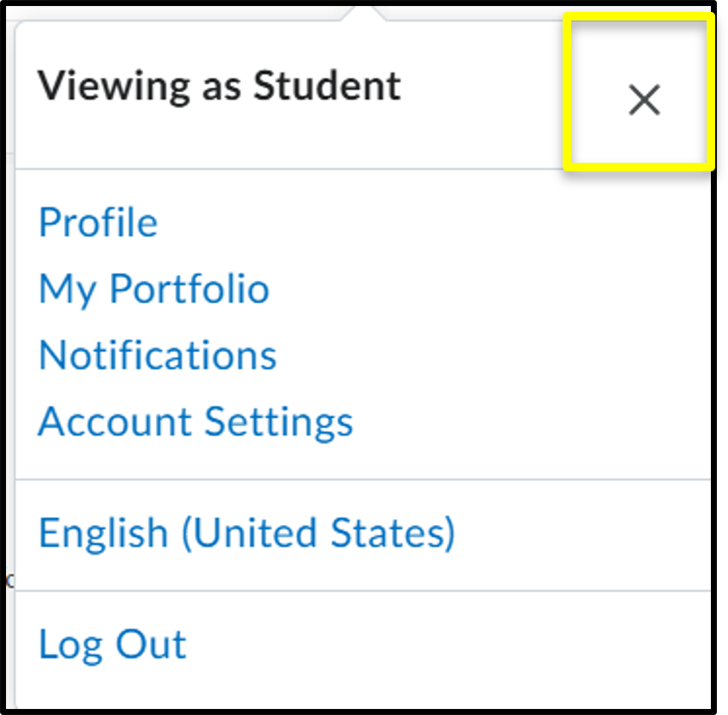Log Out of the account
This screenshot has height=715, width=728.
click(x=113, y=644)
